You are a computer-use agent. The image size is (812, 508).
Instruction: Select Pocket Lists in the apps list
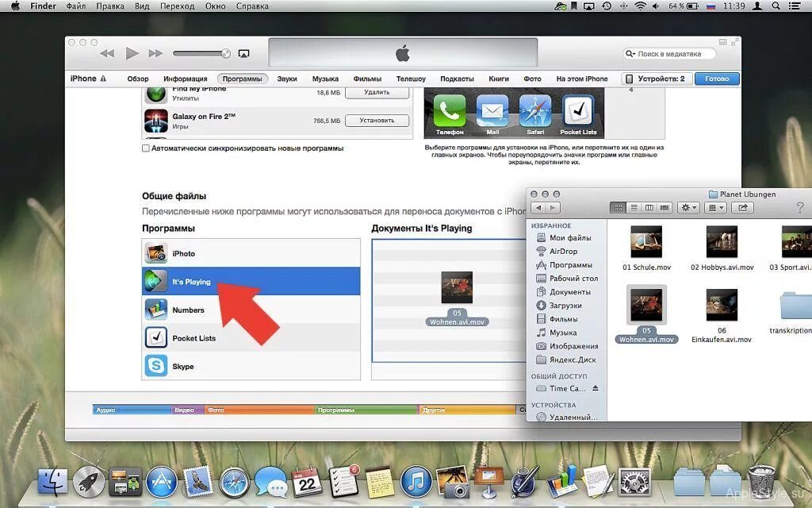[x=251, y=338]
